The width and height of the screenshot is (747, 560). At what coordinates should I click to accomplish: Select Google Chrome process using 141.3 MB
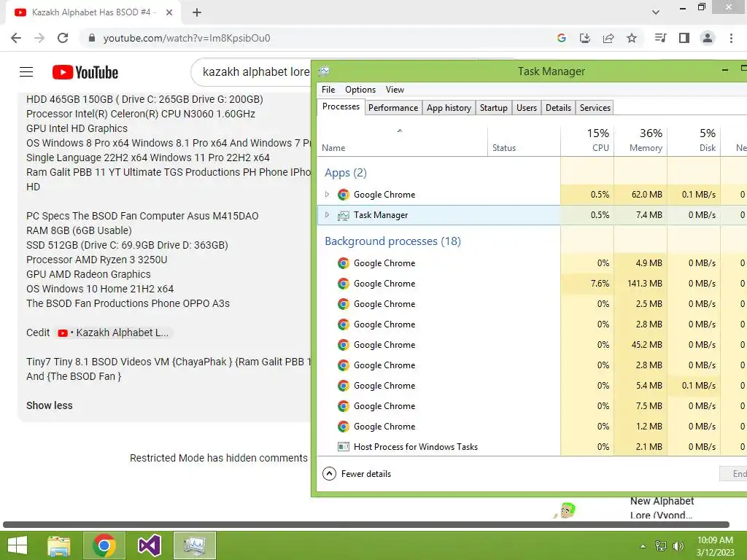click(x=532, y=284)
